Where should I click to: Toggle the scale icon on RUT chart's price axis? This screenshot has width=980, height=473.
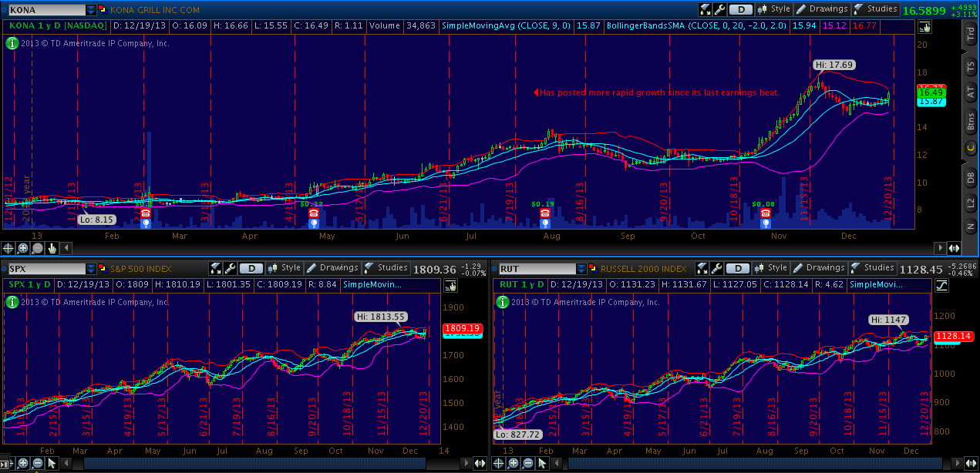pyautogui.click(x=941, y=286)
